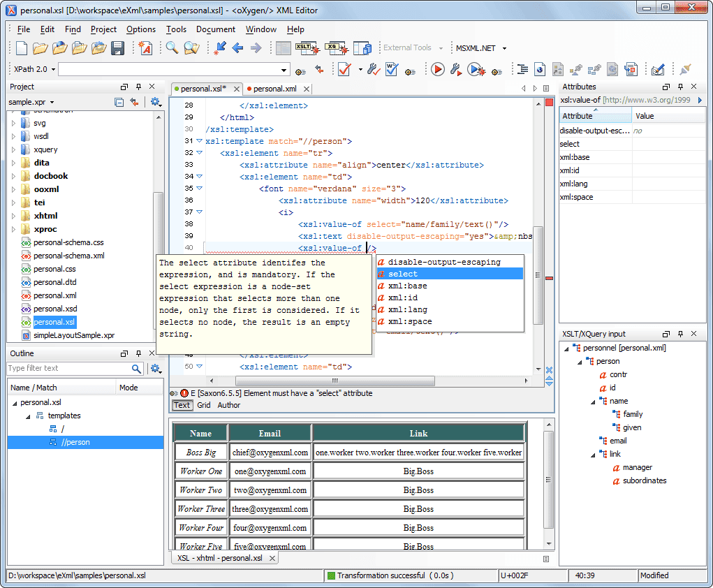Click the Attribute column header

pyautogui.click(x=595, y=116)
